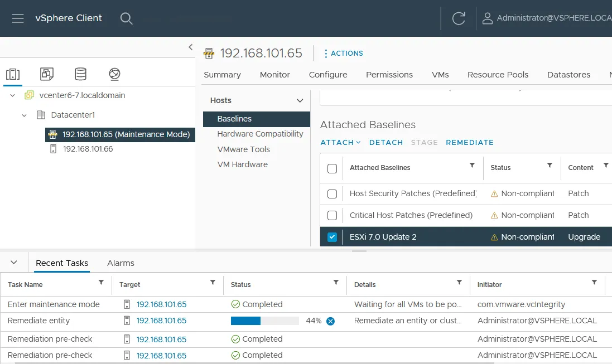The image size is (612, 364).
Task: Switch to Hosts and Clusters inventory view
Action: click(x=13, y=74)
